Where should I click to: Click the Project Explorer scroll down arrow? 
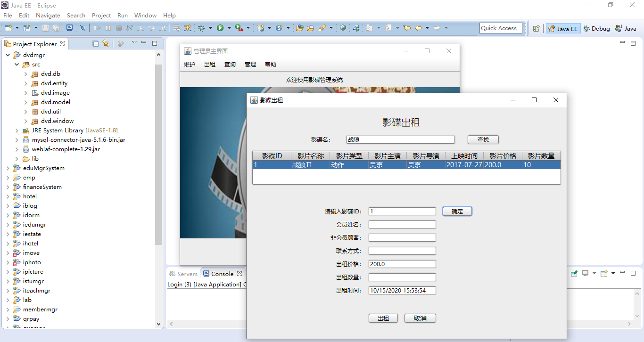tap(158, 324)
